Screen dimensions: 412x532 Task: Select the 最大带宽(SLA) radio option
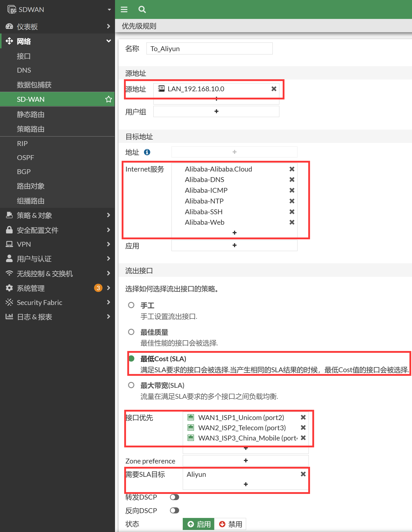pyautogui.click(x=131, y=385)
